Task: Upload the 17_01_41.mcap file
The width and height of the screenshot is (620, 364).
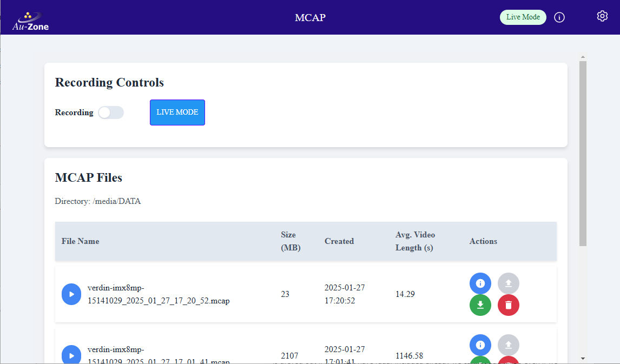Action: (x=508, y=345)
